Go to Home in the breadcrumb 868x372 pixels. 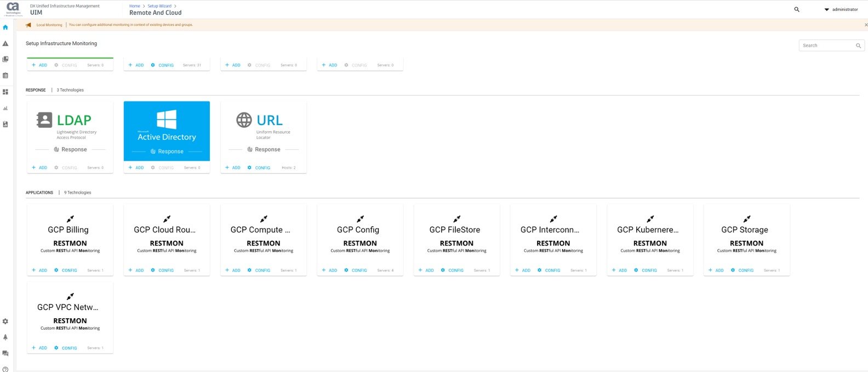pyautogui.click(x=134, y=6)
